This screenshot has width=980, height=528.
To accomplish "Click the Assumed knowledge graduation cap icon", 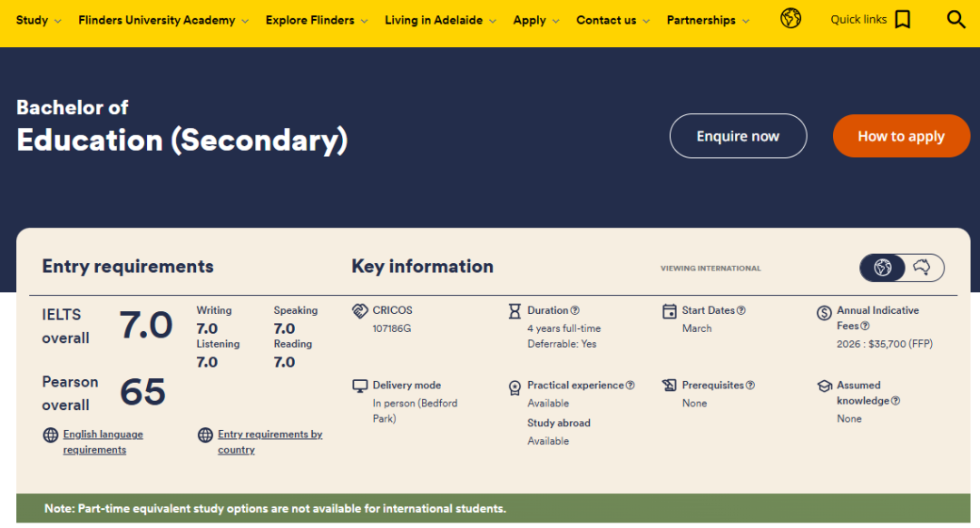I will [824, 386].
